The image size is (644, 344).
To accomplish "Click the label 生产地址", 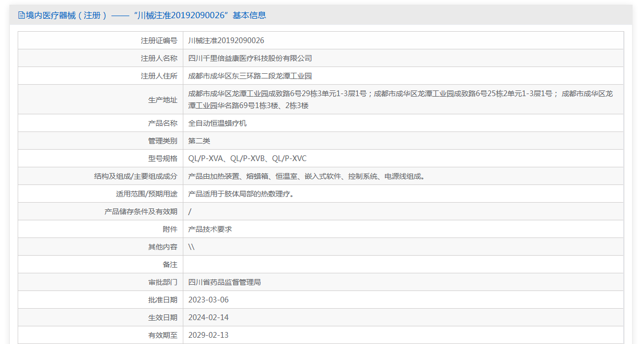I will 163,100.
